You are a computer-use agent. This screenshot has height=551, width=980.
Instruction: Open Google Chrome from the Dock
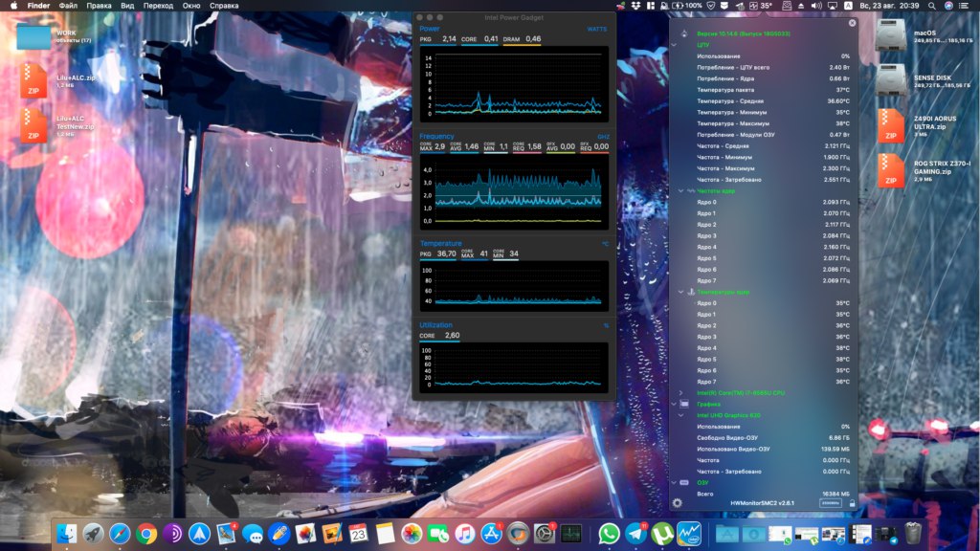[x=146, y=534]
